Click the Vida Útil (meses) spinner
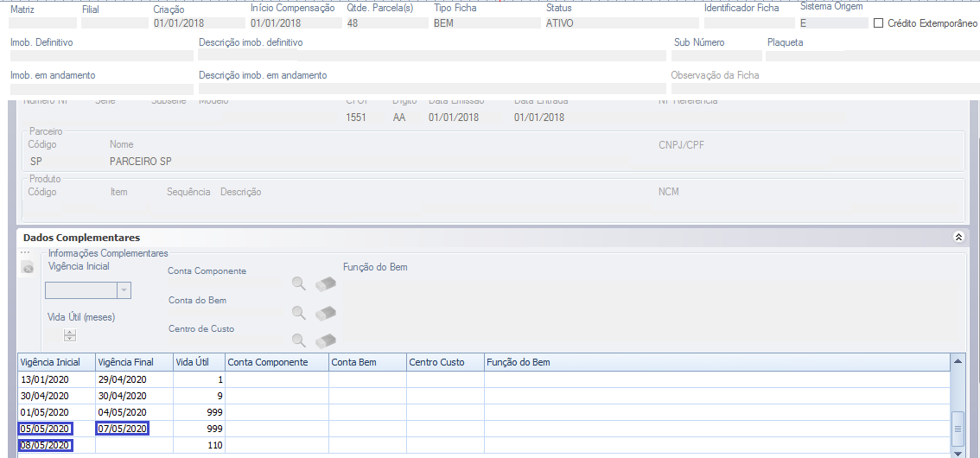Viewport: 980px width, 458px height. [x=70, y=336]
